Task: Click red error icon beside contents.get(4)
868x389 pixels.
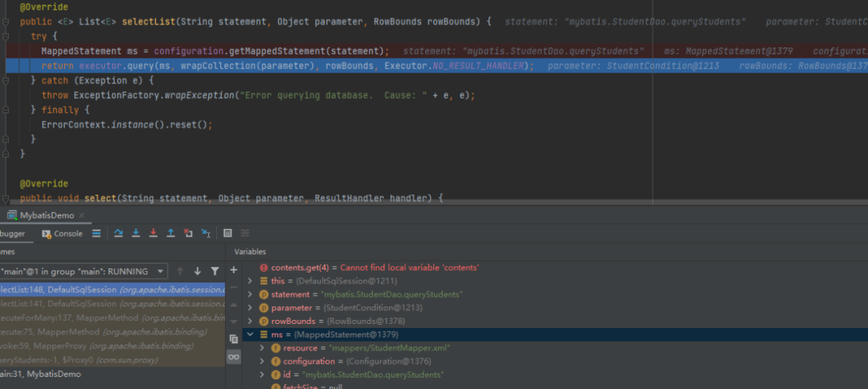Action: click(x=264, y=268)
